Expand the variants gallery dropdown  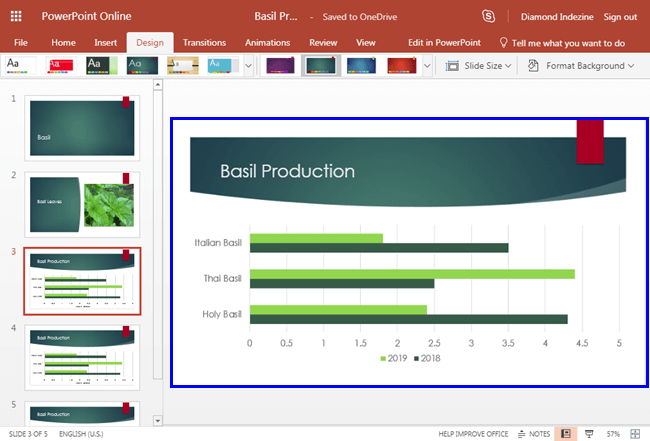tap(427, 66)
